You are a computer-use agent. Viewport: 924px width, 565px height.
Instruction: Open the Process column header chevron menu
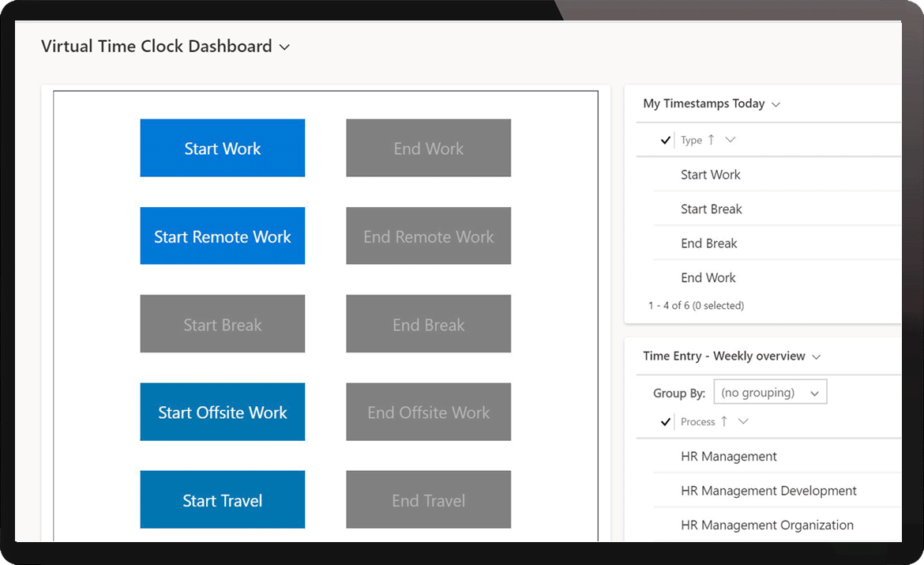pos(742,422)
